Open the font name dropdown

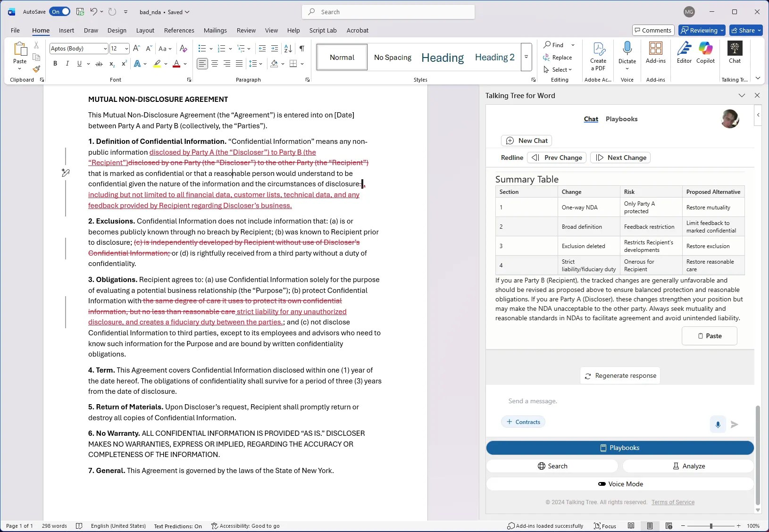pyautogui.click(x=105, y=49)
